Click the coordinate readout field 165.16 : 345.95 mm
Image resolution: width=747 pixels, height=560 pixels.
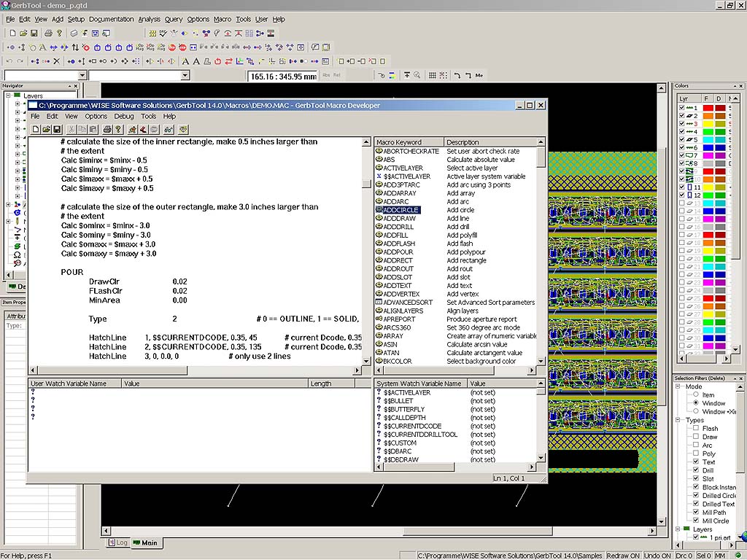(284, 76)
